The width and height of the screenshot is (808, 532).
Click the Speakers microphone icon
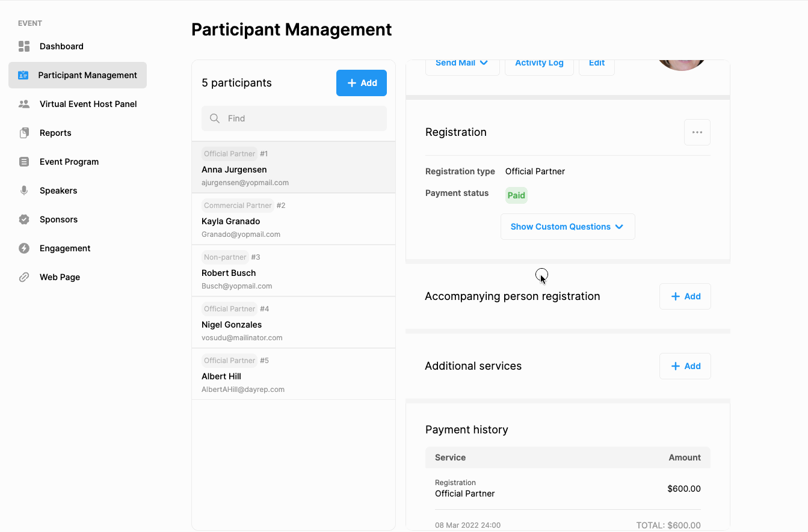(24, 191)
